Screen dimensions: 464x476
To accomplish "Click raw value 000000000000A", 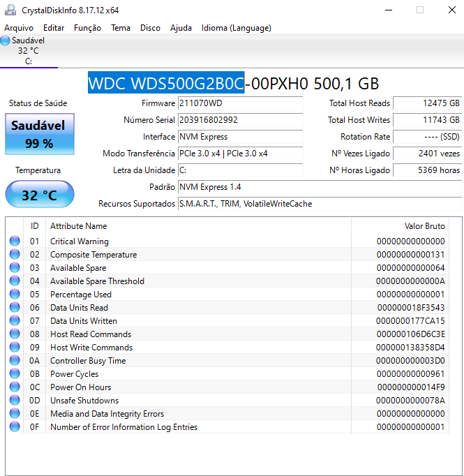I will pos(410,281).
